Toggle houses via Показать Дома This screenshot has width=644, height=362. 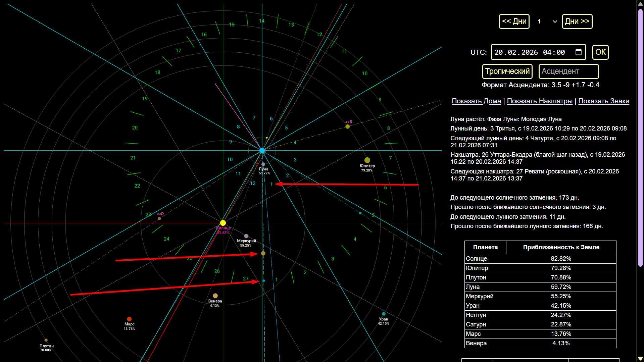pos(476,101)
